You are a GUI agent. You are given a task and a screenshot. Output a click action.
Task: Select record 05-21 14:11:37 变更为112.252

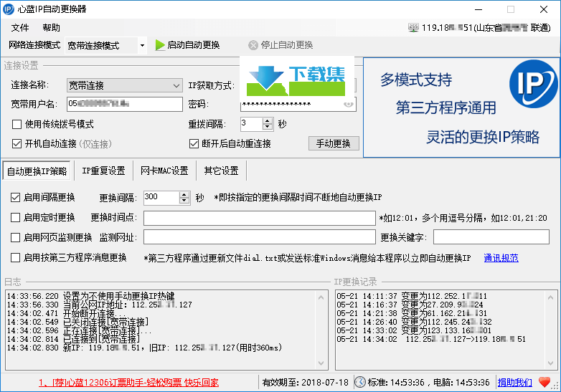[x=412, y=296]
